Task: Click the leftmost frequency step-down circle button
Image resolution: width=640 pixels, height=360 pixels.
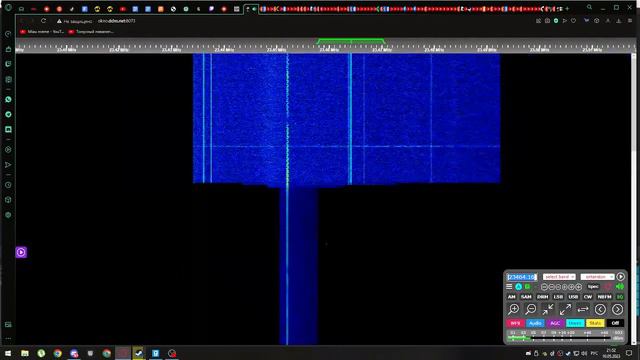Action: point(544,287)
